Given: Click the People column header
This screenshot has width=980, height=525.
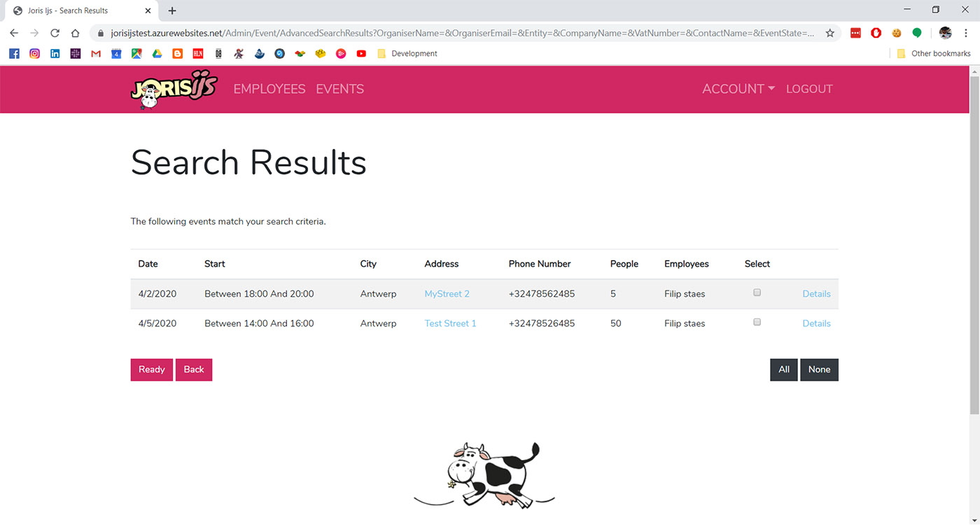Looking at the screenshot, I should [624, 264].
